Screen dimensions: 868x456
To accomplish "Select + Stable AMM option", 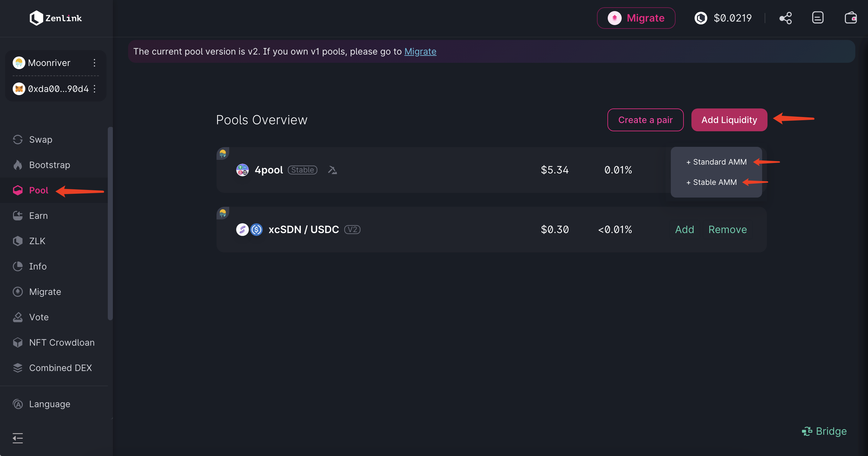I will (712, 182).
